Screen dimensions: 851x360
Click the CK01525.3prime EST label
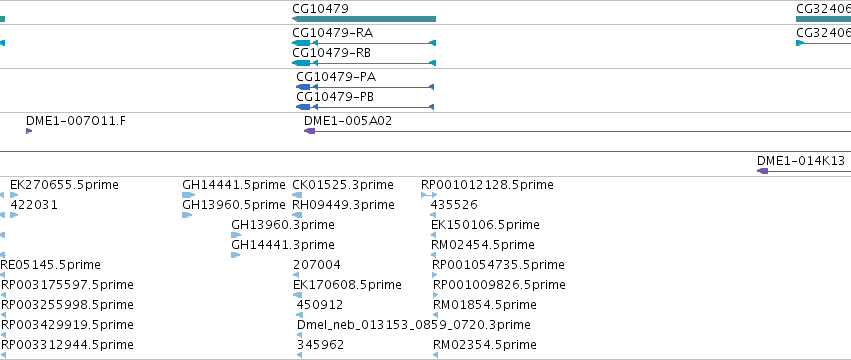point(342,185)
